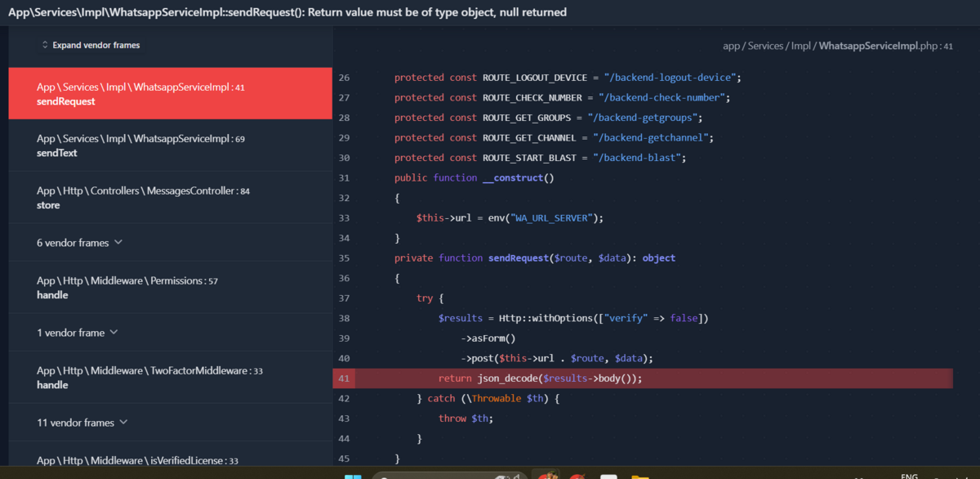
Task: Click line number 34 in the gutter
Action: pyautogui.click(x=344, y=238)
